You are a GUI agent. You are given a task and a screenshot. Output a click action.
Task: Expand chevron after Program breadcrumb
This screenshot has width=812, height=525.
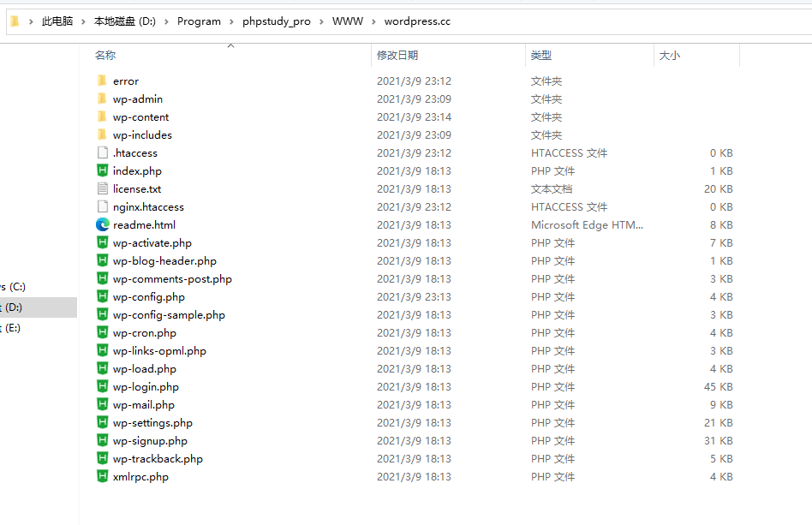pos(231,21)
